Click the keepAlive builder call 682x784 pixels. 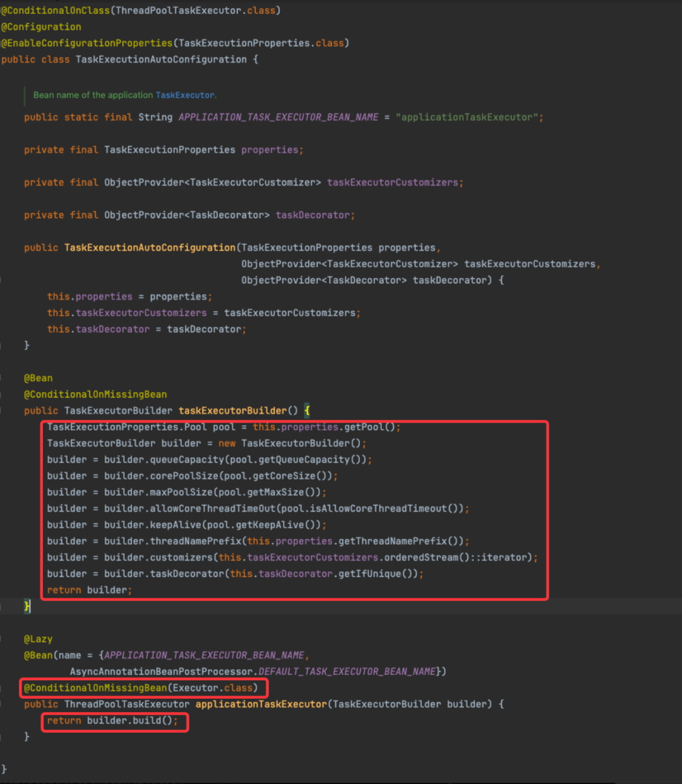click(176, 525)
